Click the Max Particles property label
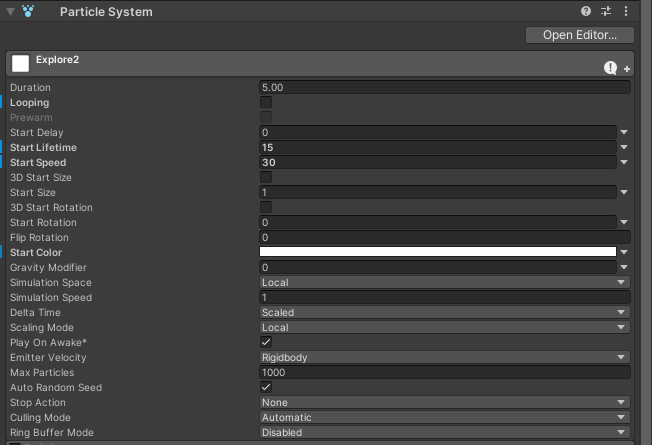Screen dimensions: 652x445 (42, 372)
